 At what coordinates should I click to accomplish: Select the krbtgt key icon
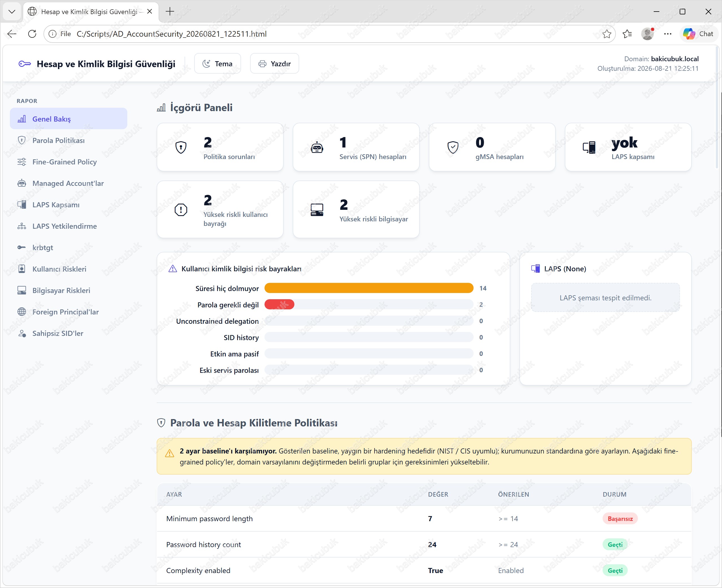click(22, 248)
